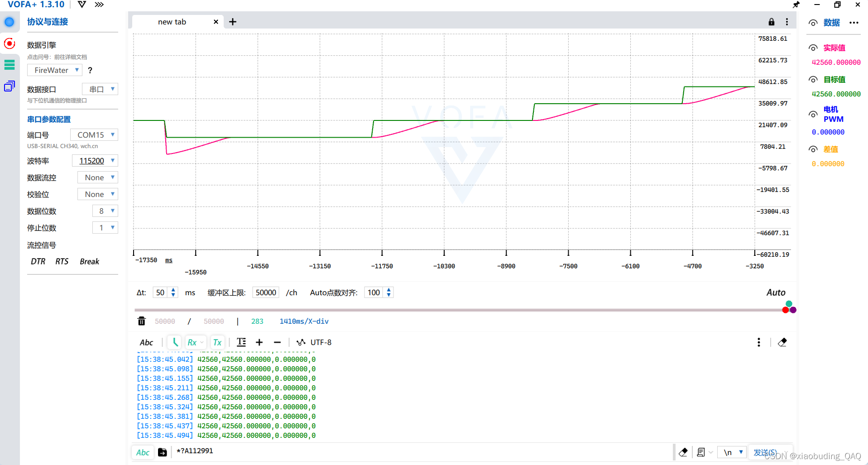Viewport: 868px width, 465px height.
Task: Open the FireWater data engine dropdown
Action: 55,70
